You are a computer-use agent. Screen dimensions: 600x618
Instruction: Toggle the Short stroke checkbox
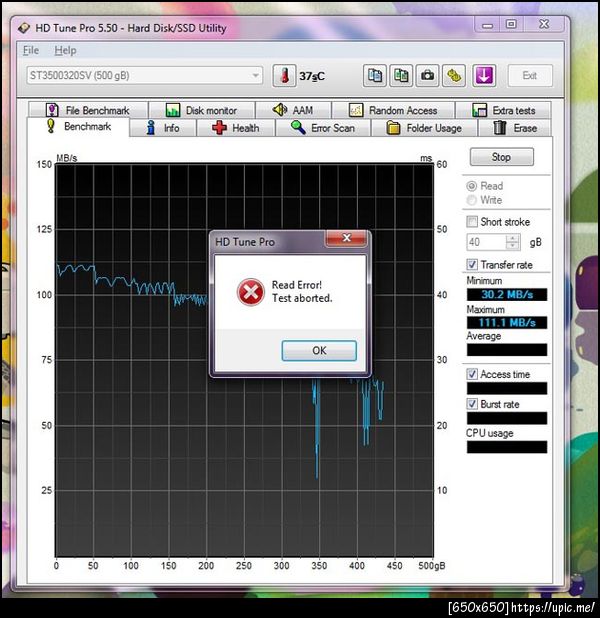click(472, 222)
